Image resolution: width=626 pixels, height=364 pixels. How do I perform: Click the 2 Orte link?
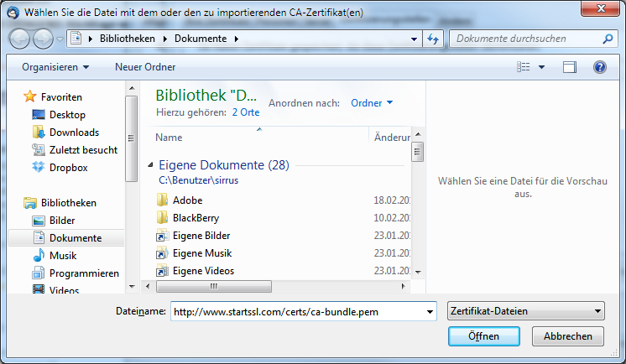(x=246, y=112)
